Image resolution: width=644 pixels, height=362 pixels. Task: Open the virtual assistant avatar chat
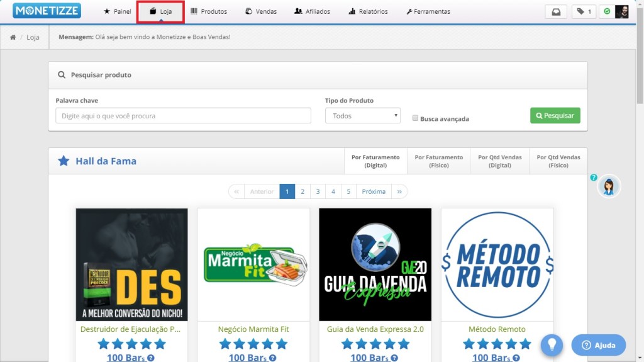(x=608, y=186)
